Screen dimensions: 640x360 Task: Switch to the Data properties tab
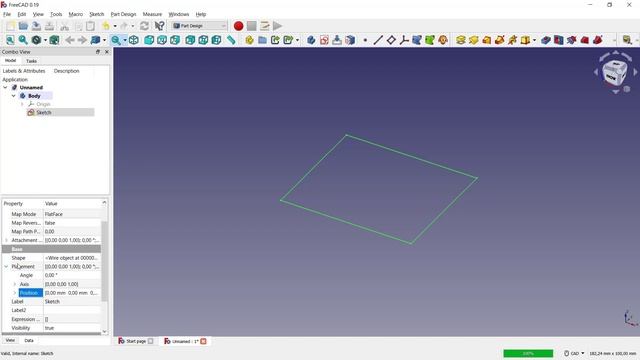click(x=29, y=340)
